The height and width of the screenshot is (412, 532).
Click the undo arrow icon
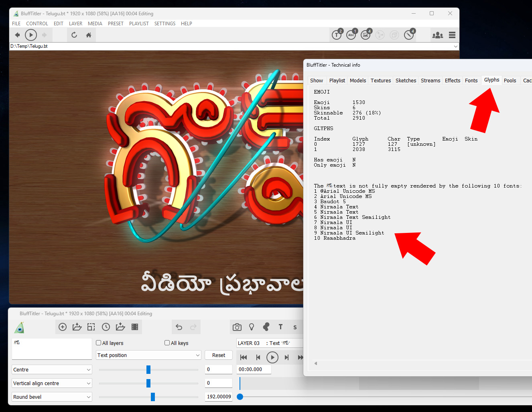click(x=179, y=327)
